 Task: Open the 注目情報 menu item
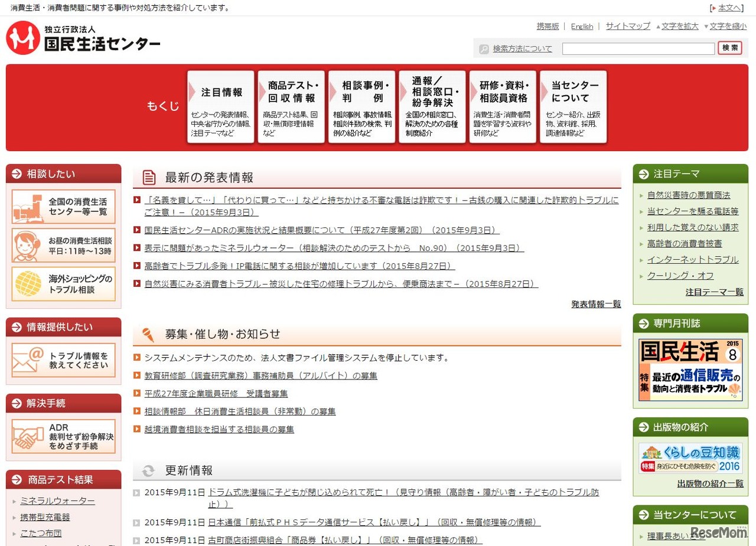click(221, 107)
